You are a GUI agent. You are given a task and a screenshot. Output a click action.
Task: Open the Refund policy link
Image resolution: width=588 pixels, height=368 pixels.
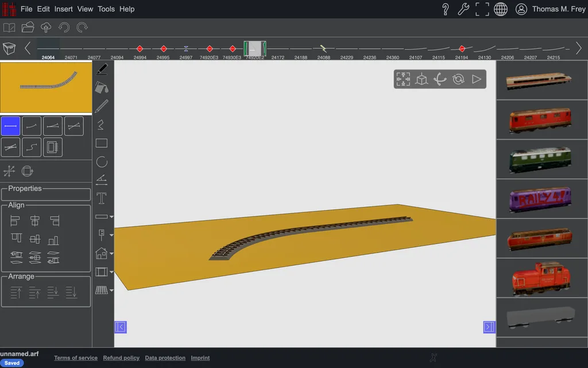click(121, 358)
